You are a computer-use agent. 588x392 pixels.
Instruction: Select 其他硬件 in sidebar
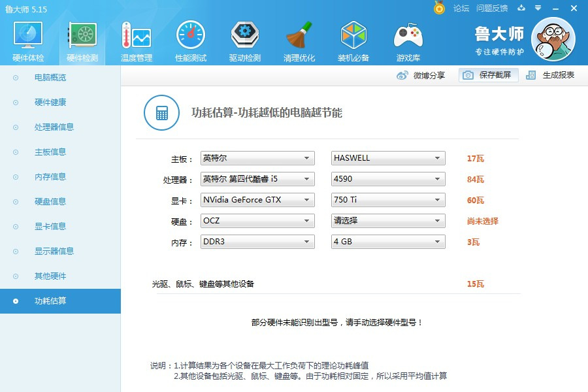(60, 276)
